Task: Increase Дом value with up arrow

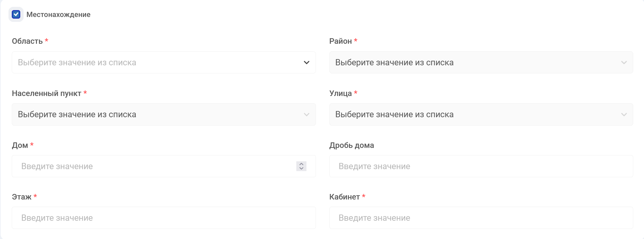Action: (x=301, y=164)
